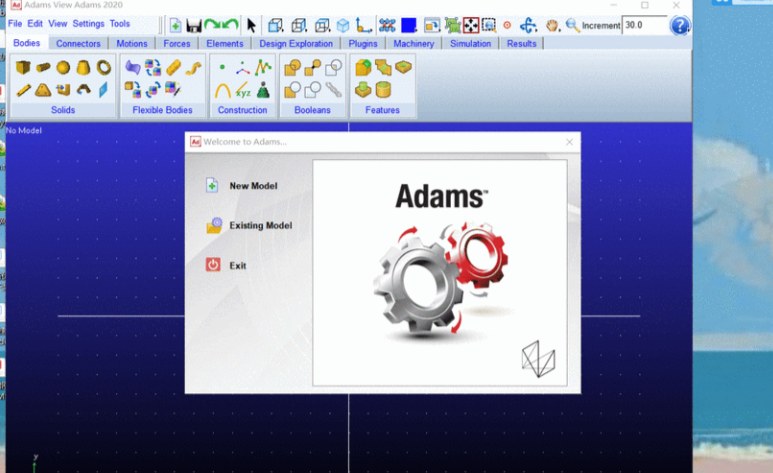Open the Tools menu
The height and width of the screenshot is (473, 773).
pos(120,23)
